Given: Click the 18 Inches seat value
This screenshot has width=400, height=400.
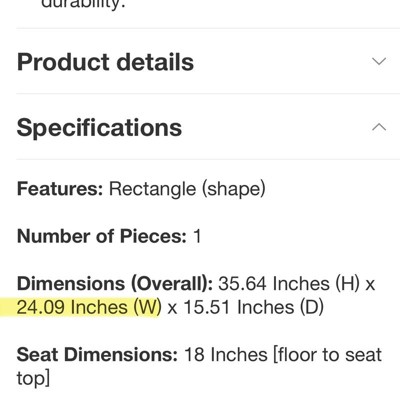Looking at the screenshot, I should tap(226, 354).
